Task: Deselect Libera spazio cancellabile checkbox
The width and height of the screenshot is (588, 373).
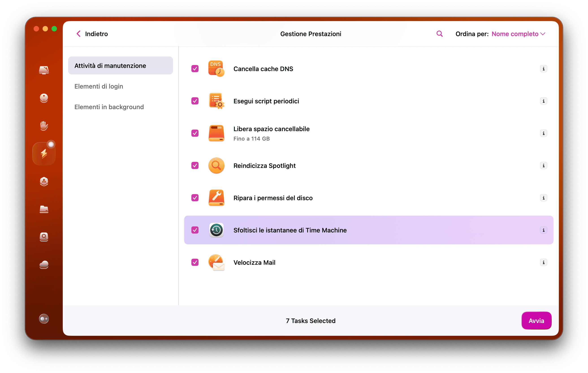Action: click(x=195, y=133)
